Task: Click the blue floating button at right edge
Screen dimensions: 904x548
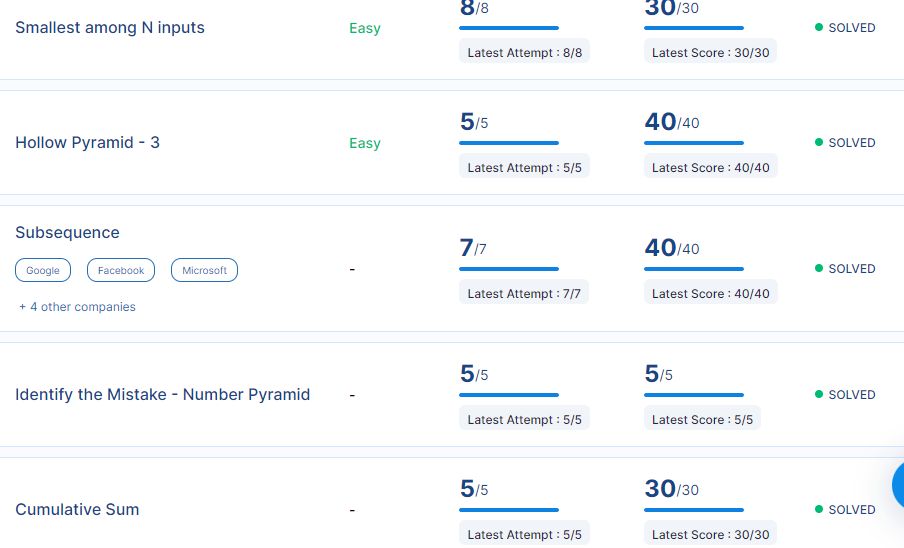Action: (898, 486)
